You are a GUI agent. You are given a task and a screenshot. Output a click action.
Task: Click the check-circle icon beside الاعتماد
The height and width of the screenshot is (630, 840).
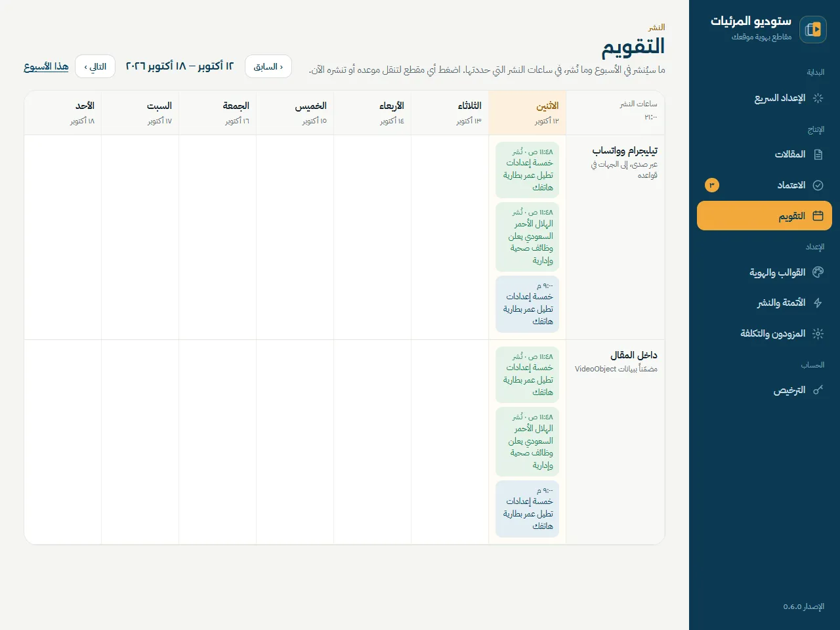(818, 185)
